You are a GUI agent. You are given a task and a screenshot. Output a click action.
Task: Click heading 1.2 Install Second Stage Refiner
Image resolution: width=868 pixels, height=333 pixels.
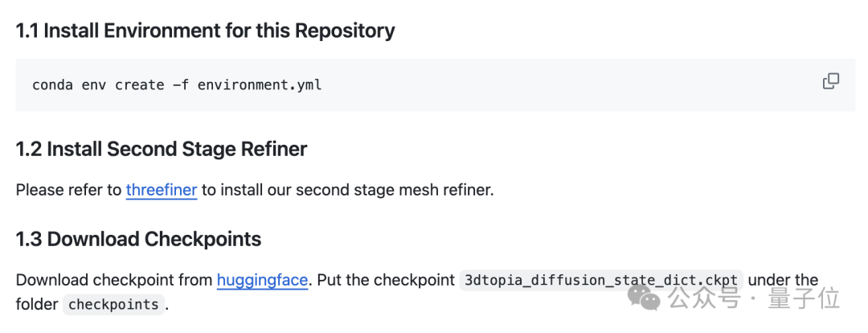[x=161, y=149]
